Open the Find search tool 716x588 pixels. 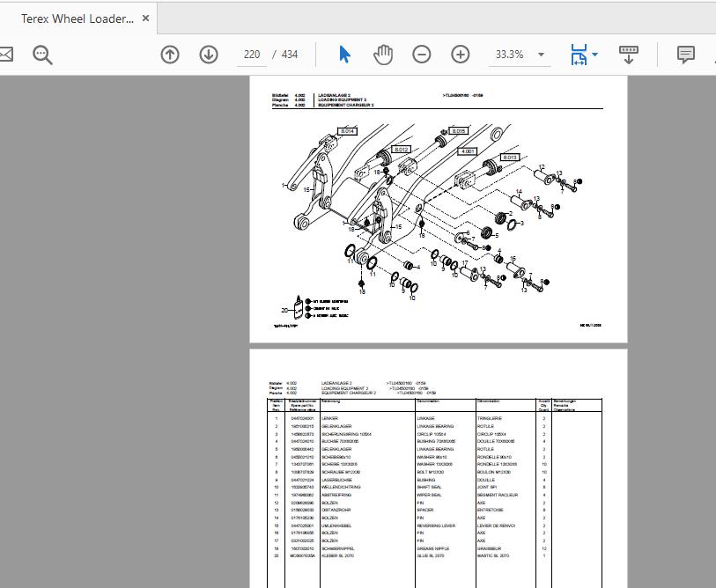[x=41, y=54]
